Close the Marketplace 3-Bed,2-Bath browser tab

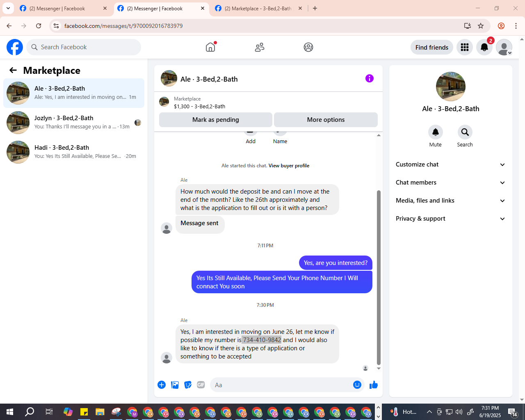[x=300, y=8]
